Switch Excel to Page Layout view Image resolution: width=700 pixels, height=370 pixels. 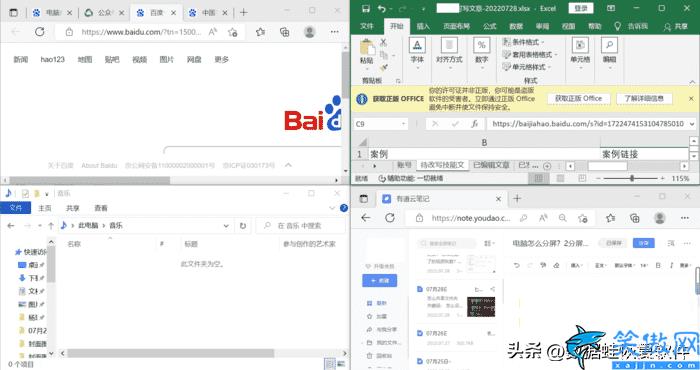(x=560, y=178)
